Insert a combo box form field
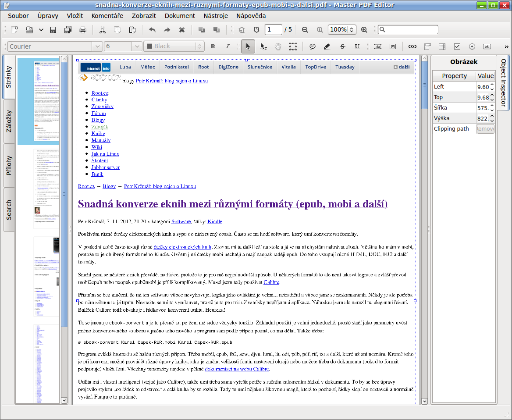Image resolution: width=512 pixels, height=420 pixels. point(427,46)
